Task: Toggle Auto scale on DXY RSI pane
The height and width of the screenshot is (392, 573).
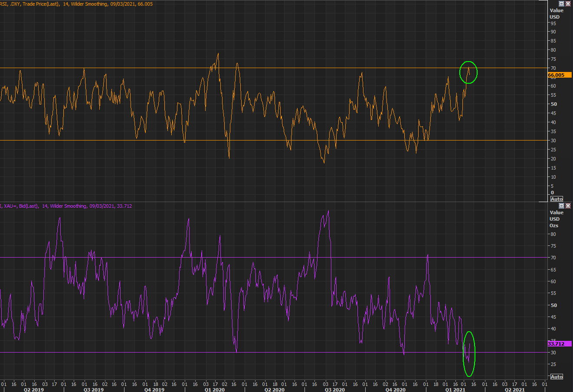Action: coord(557,199)
